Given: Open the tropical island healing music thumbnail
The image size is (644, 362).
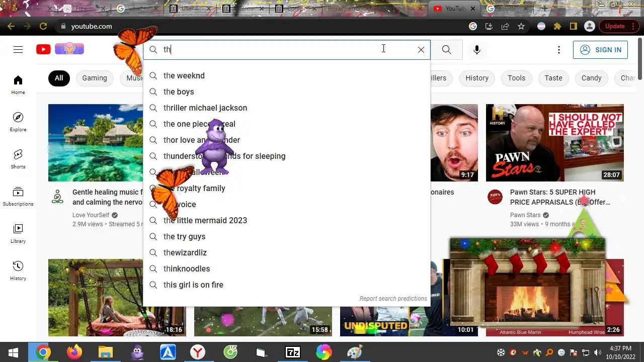Looking at the screenshot, I should click(x=96, y=143).
